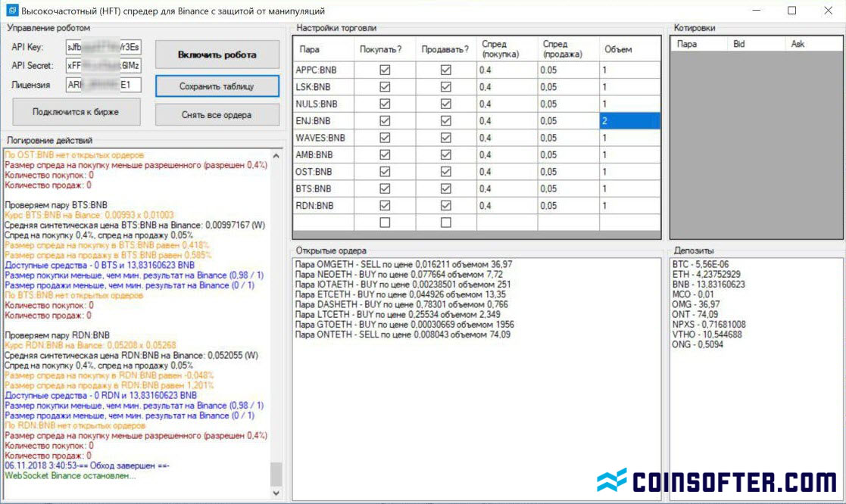Viewport: 846px width, 504px height.
Task: Uncheck 'Покупать?' for AMB:BNB
Action: [385, 154]
